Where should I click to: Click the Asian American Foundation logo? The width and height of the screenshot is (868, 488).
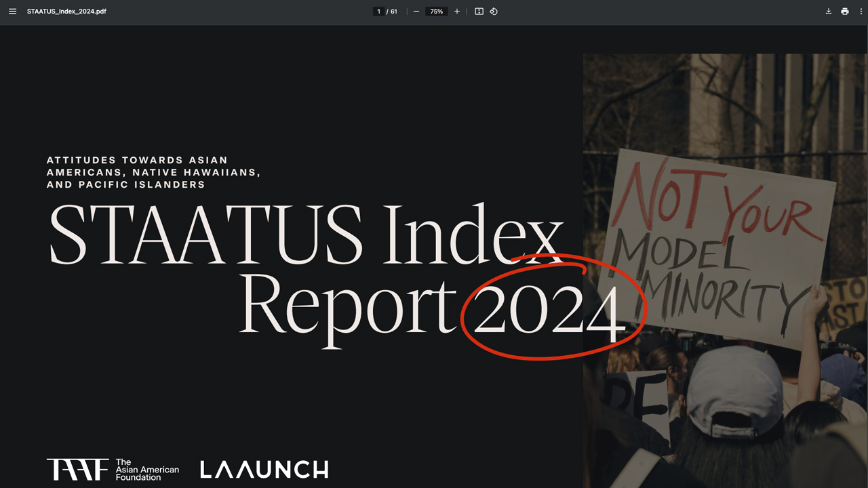tap(113, 470)
